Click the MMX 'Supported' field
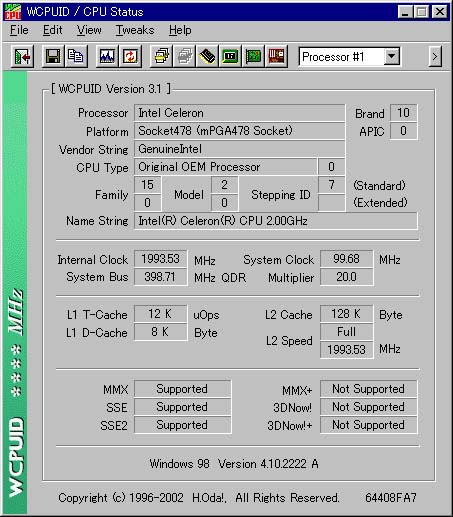This screenshot has height=517, width=453. coord(182,389)
